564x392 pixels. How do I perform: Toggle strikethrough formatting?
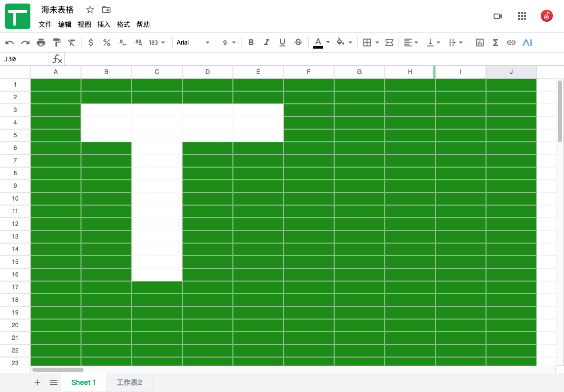(x=298, y=43)
